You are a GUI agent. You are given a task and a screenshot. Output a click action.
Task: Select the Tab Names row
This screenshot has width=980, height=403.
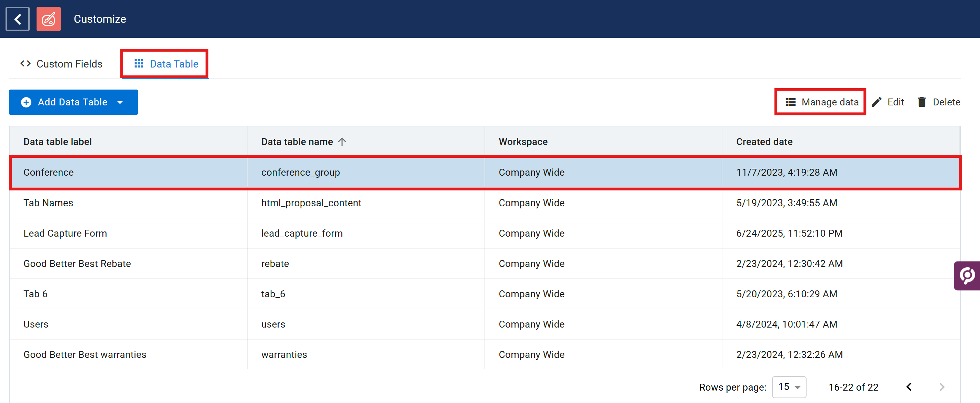pos(485,203)
